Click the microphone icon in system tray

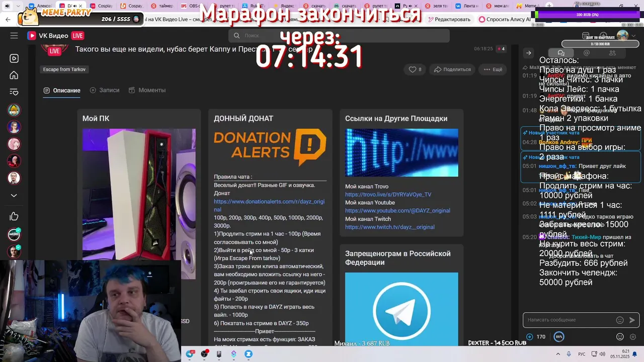tap(569, 354)
